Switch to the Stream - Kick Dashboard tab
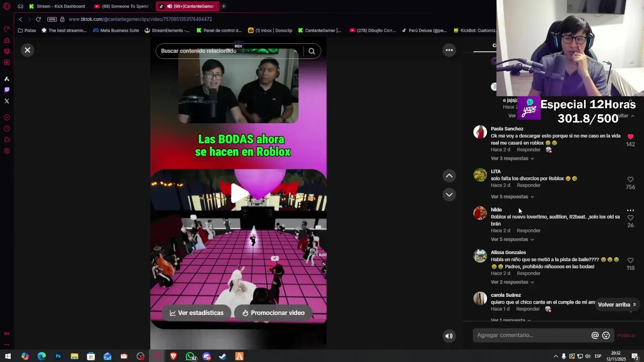The height and width of the screenshot is (362, 644). coord(57,6)
